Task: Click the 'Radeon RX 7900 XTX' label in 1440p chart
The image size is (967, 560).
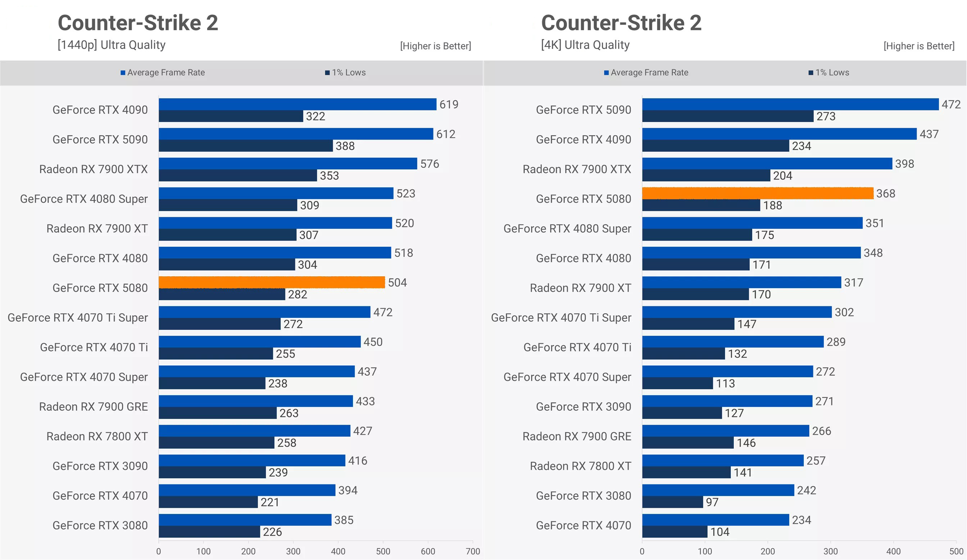Action: pyautogui.click(x=94, y=169)
